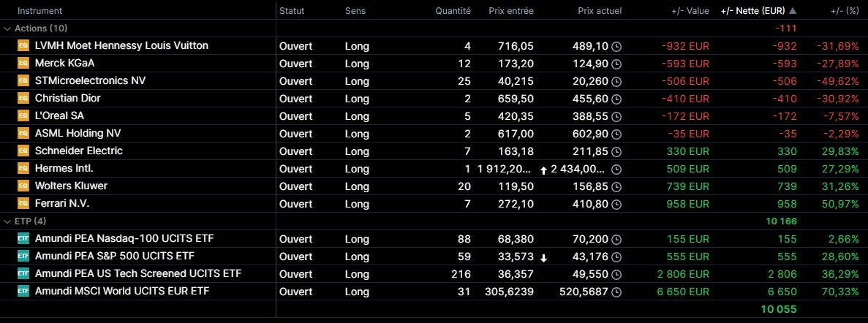Click the clock icon in the Merck KGaA row
Viewport: 868px width, 323px height.
(616, 64)
